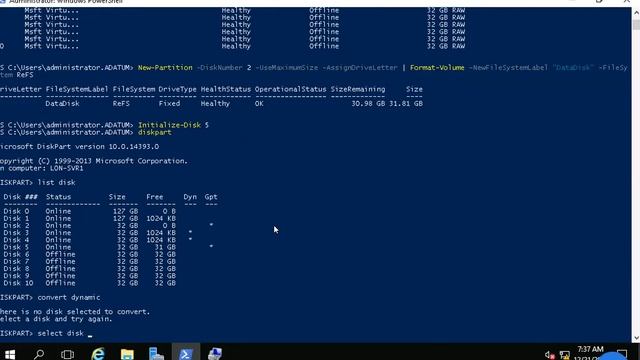Screen dimensions: 640x360
Task: Click the 'Free' column header
Action: (x=155, y=197)
